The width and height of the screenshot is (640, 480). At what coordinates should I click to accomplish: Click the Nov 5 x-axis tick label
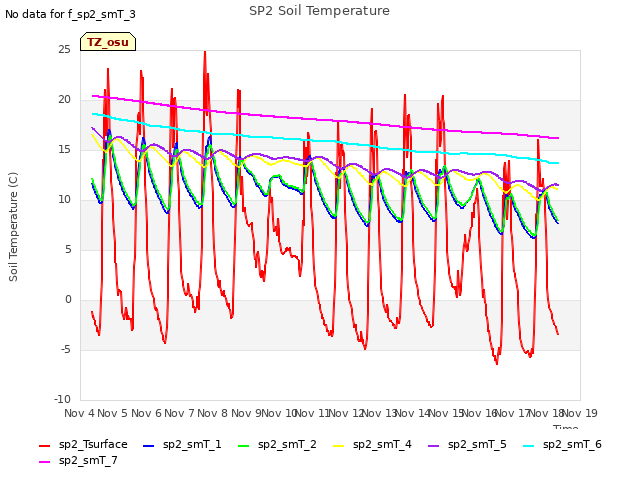[113, 413]
